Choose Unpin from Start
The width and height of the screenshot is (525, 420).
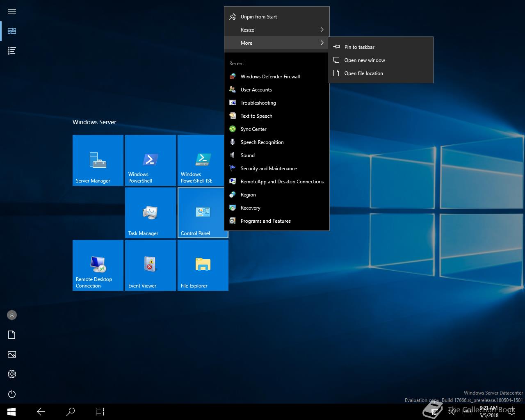(x=277, y=17)
